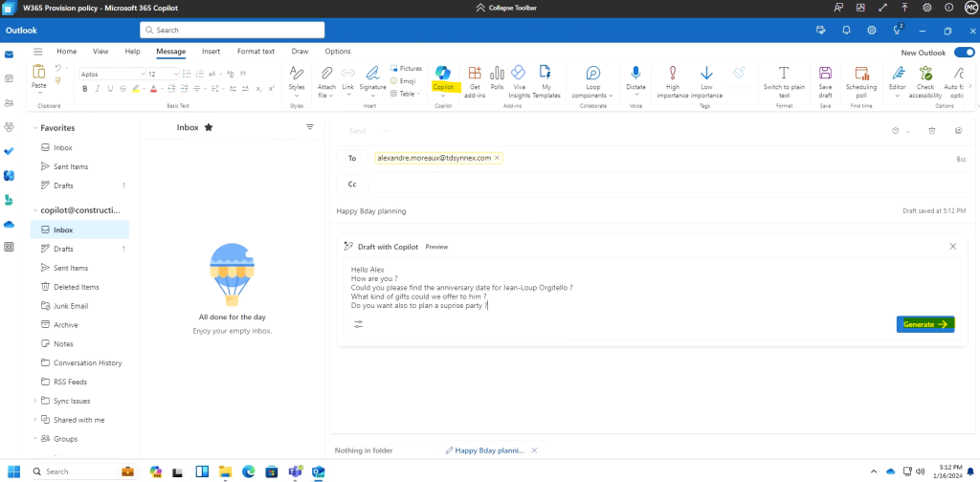Switch to the Insert ribbon tab
This screenshot has width=980, height=482.
212,52
